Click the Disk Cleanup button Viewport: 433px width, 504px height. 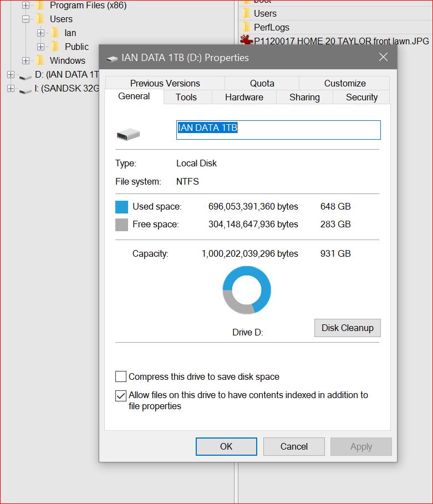[x=347, y=328]
